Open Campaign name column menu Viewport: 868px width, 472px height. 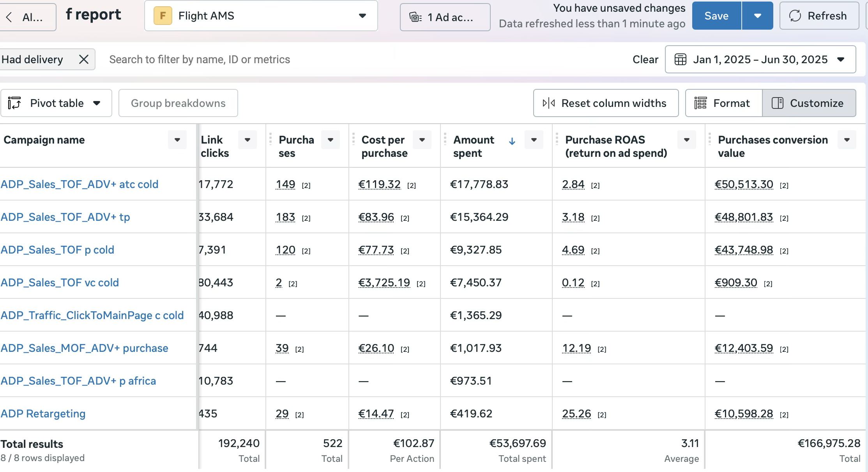[177, 140]
